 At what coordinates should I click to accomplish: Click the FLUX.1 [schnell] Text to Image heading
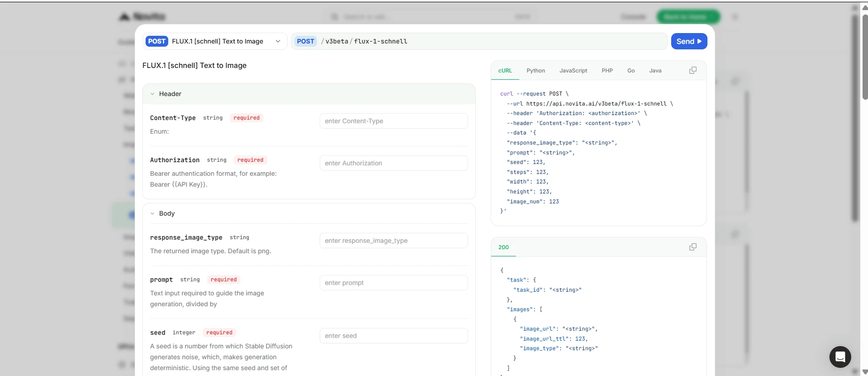[195, 65]
